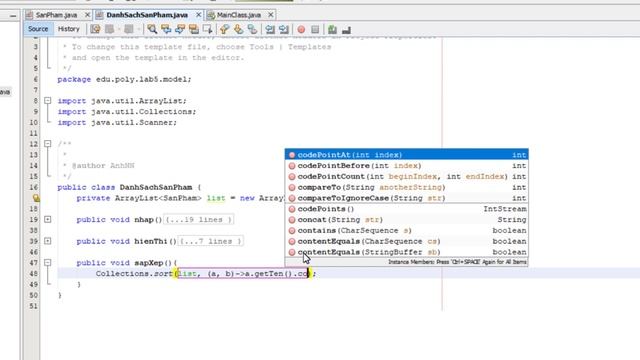Click line number 51 in gutter
640x360 pixels.
[33, 306]
